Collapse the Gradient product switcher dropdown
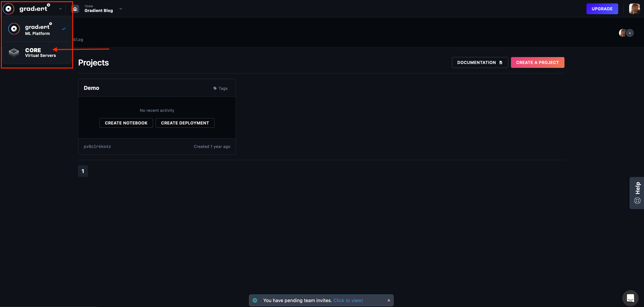This screenshot has width=644, height=307. (x=60, y=9)
